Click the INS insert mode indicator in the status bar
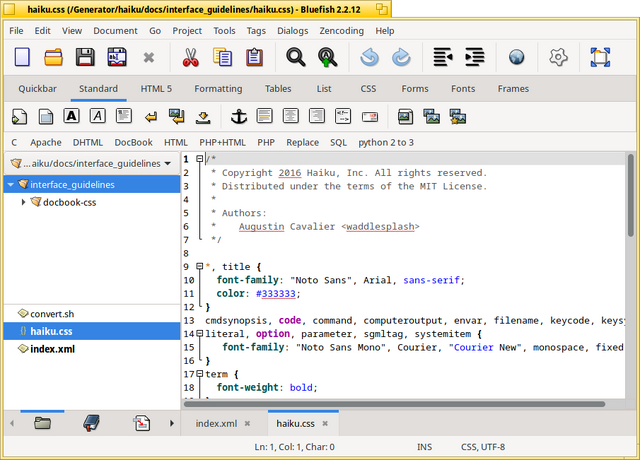The image size is (640, 460). 424,447
